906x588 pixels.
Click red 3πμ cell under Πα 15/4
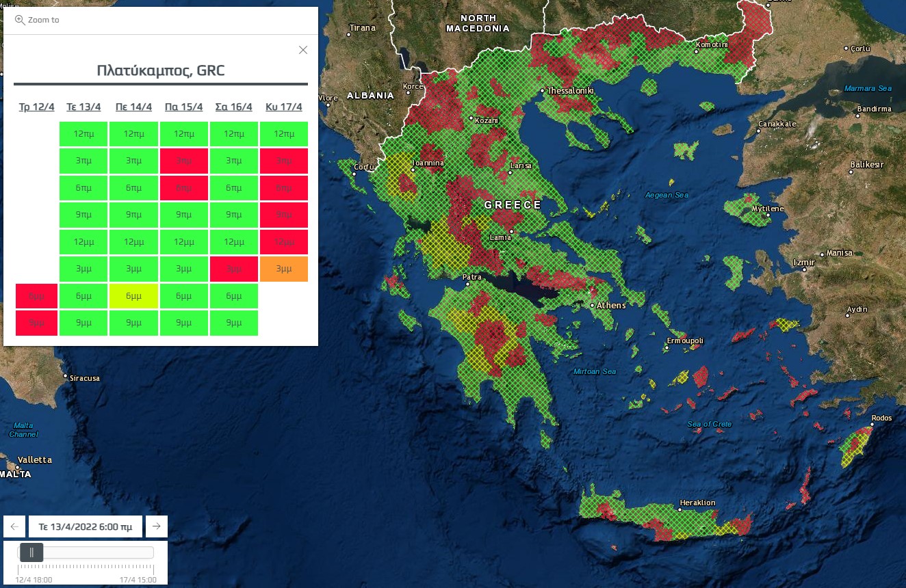pyautogui.click(x=183, y=161)
